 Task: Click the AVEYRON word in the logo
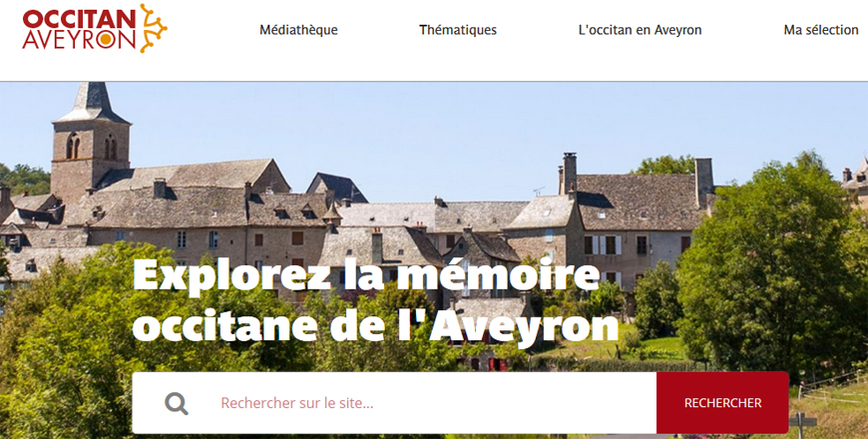click(x=79, y=39)
